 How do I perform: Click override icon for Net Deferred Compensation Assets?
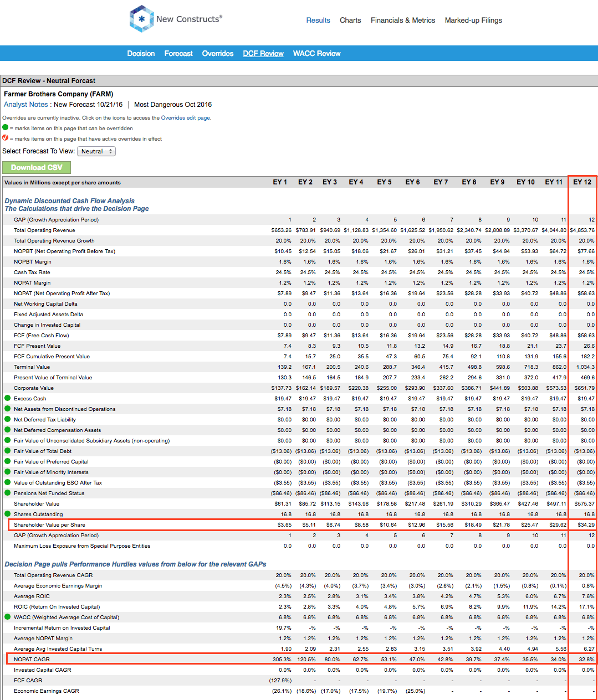[8, 430]
